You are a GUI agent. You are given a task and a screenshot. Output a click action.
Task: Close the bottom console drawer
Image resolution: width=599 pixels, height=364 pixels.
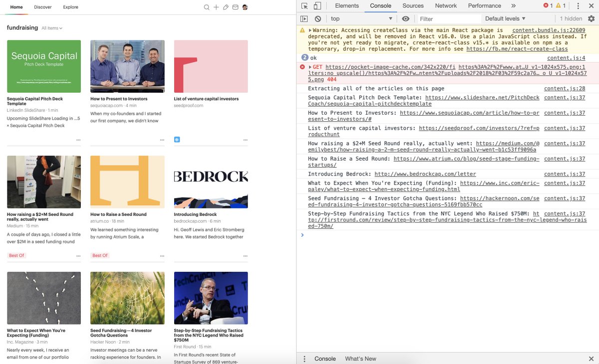(591, 359)
